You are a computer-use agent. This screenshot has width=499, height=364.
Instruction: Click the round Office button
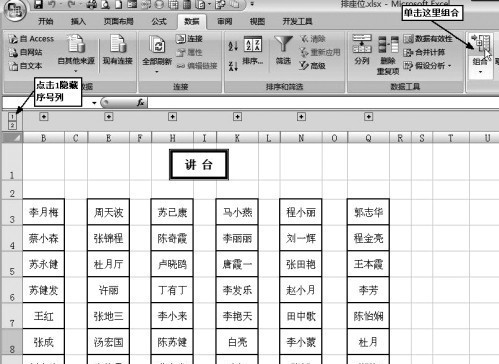(x=15, y=10)
